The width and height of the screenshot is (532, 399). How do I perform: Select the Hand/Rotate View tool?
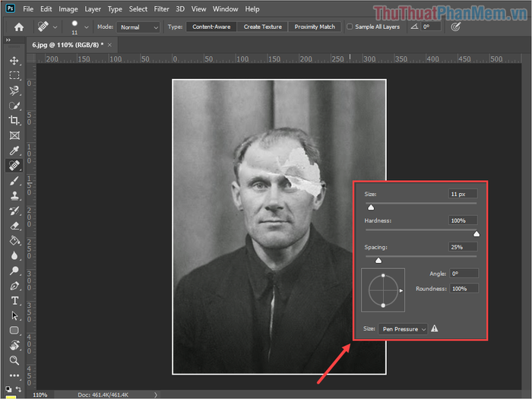pos(14,345)
